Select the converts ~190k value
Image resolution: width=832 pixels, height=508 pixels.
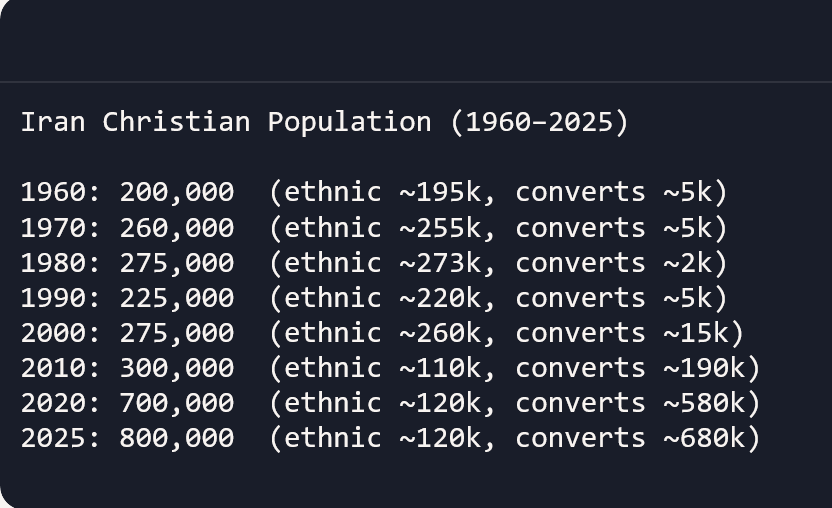pyautogui.click(x=630, y=368)
